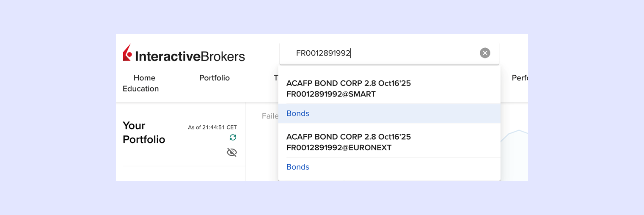Open the Home menu item

click(144, 78)
